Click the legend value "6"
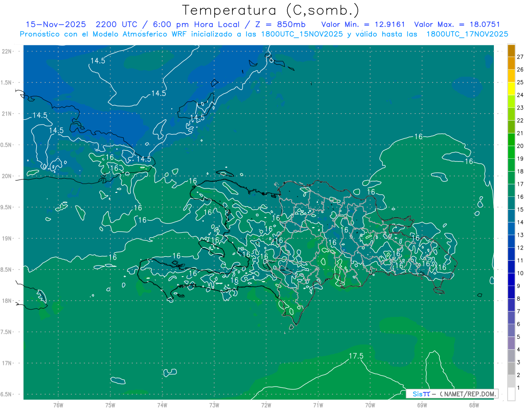 [x=519, y=324]
